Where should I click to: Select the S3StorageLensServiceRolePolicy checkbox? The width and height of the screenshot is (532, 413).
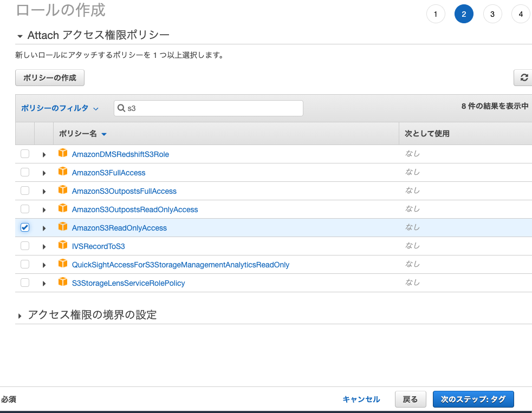(25, 282)
